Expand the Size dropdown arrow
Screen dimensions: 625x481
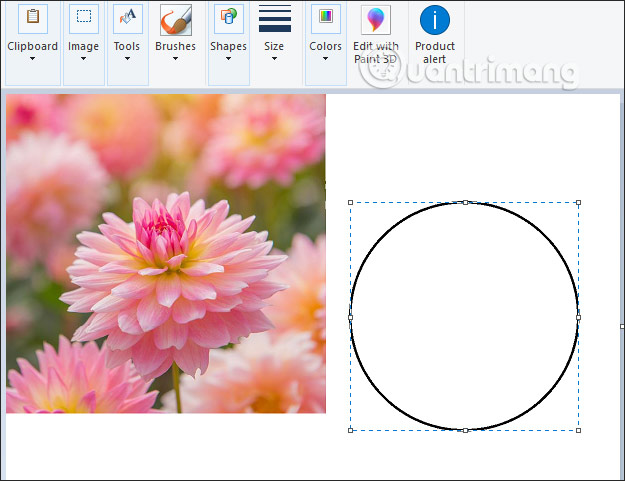point(274,59)
